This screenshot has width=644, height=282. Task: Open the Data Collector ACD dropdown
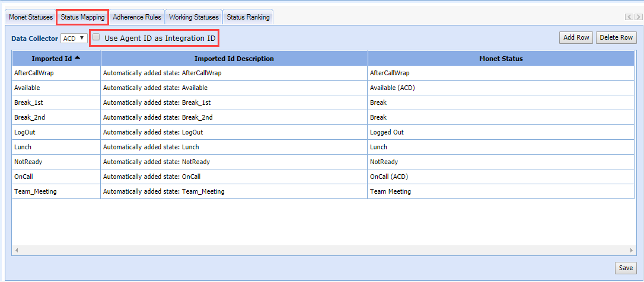[74, 39]
